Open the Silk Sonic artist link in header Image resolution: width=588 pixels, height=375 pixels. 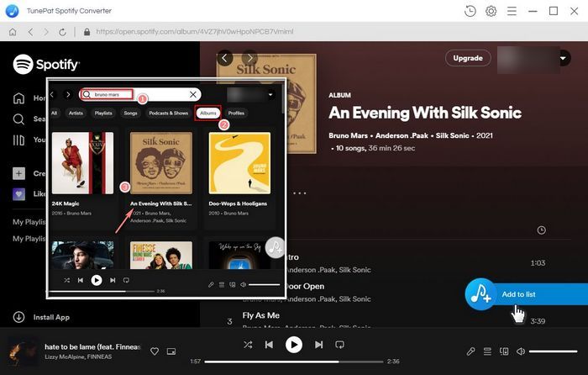(452, 135)
